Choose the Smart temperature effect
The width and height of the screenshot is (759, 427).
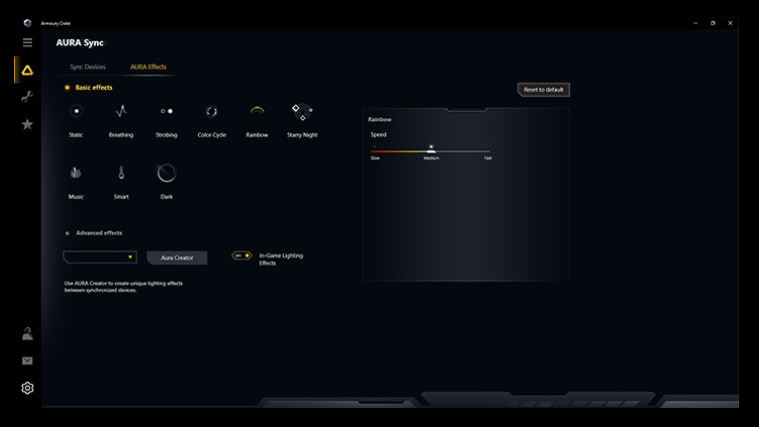(121, 173)
